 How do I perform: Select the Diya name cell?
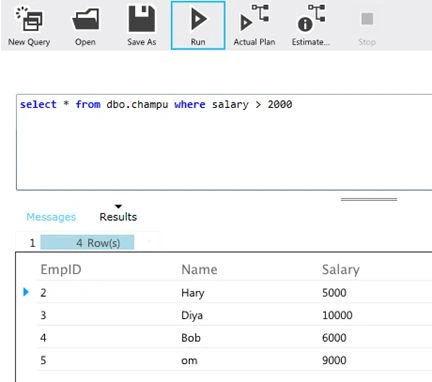tap(192, 315)
